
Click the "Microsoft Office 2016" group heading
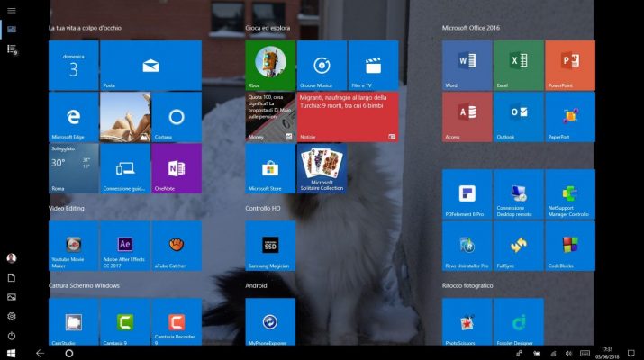[471, 28]
